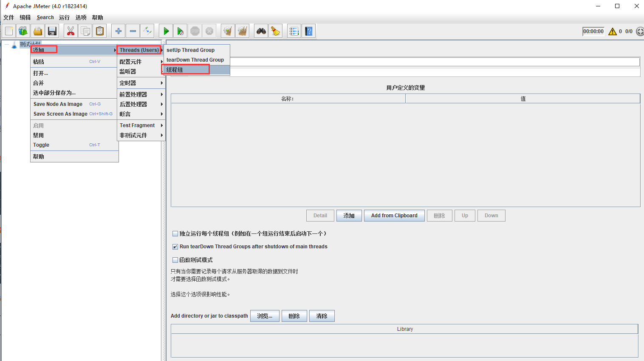Click 合并 in the context menu

tap(74, 83)
